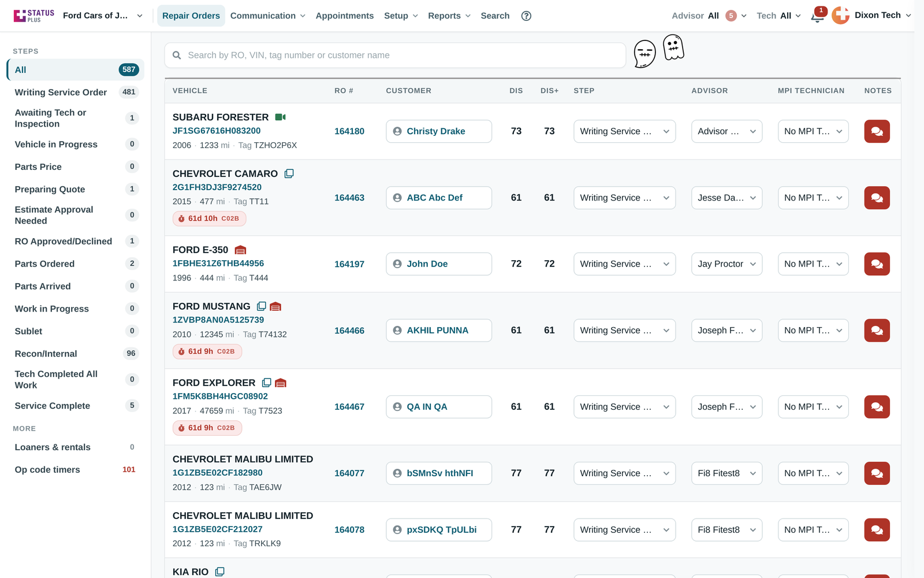
Task: Expand the Communication menu
Action: (268, 16)
